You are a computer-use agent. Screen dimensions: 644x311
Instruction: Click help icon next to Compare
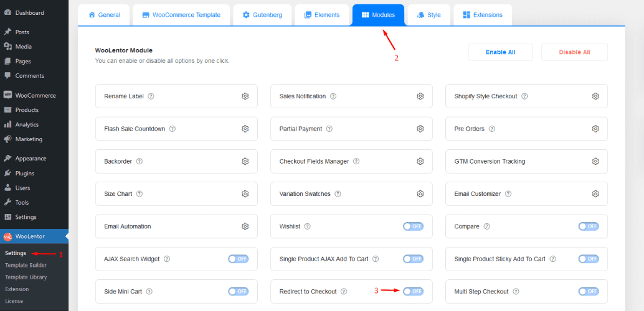point(487,226)
